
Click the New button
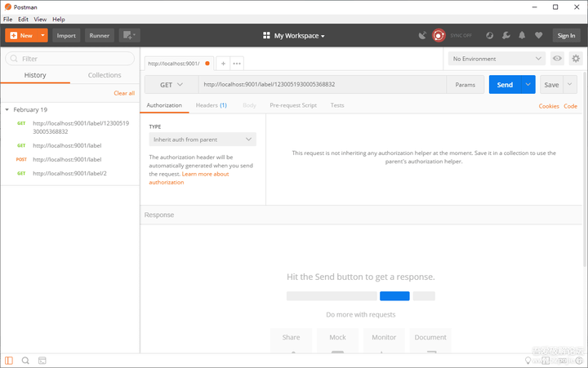point(21,36)
